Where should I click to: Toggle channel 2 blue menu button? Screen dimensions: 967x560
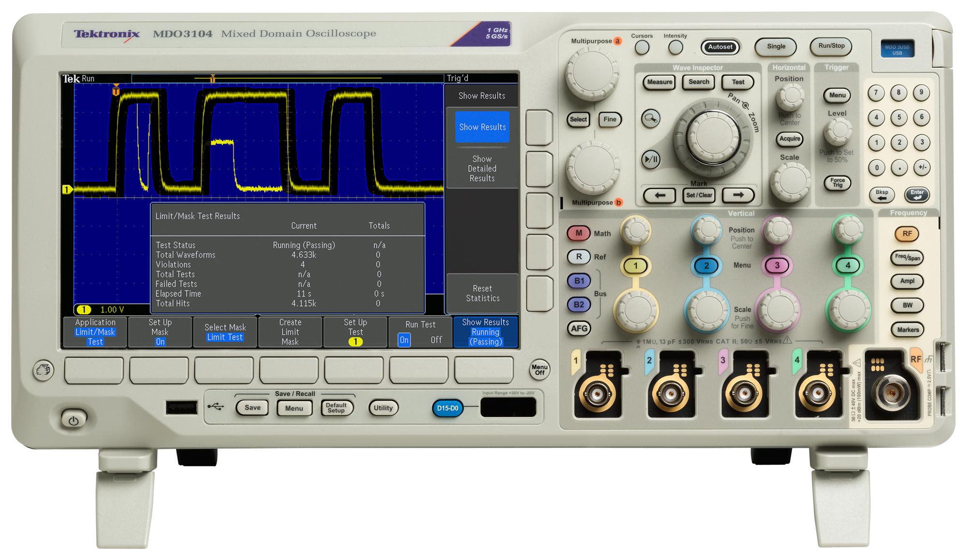706,265
